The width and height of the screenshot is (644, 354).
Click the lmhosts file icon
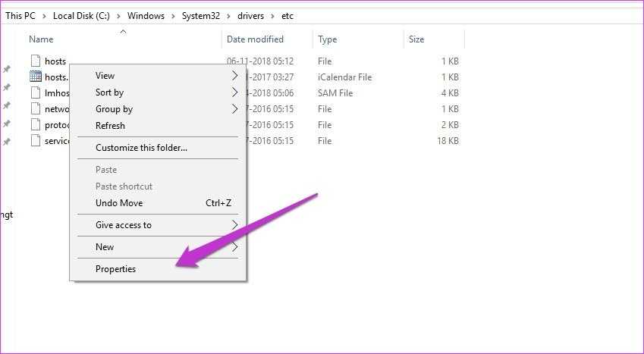pos(36,92)
